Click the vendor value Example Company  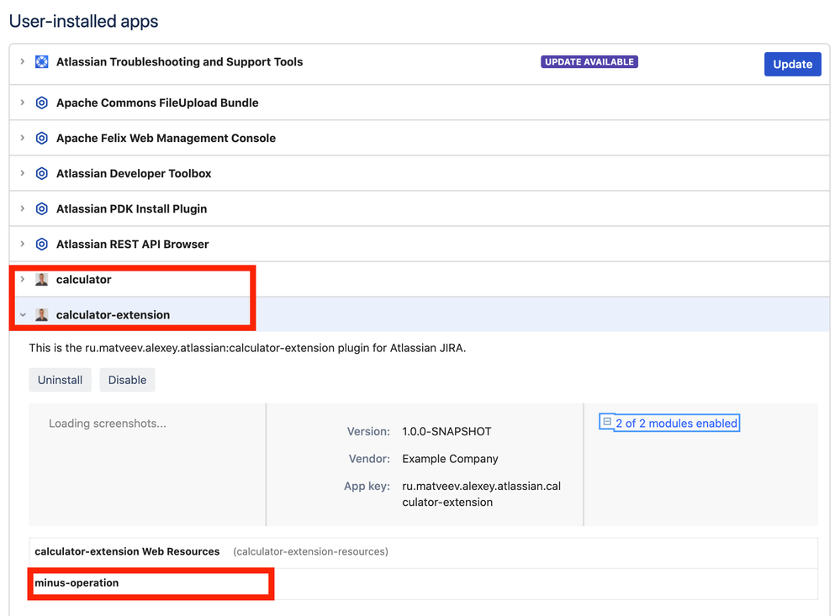tap(450, 459)
